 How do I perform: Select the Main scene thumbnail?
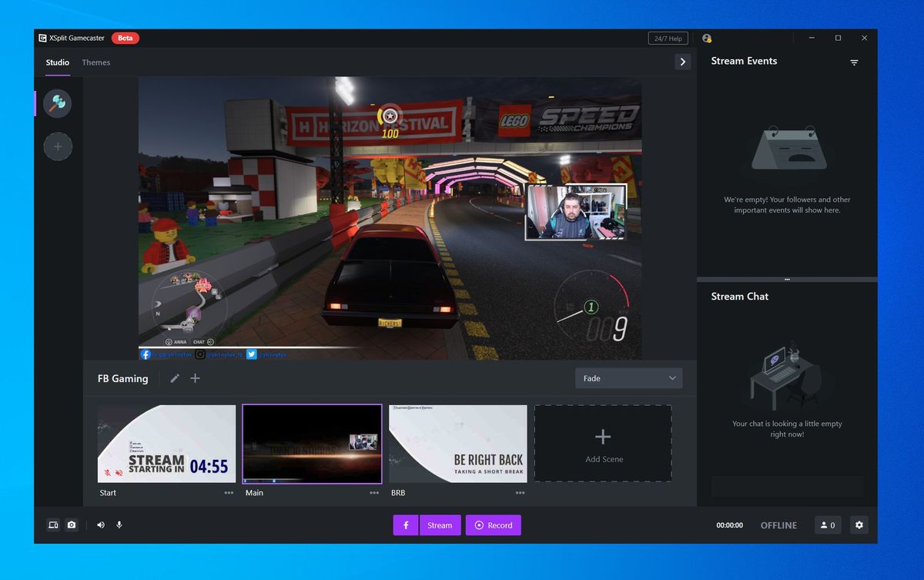(x=312, y=444)
